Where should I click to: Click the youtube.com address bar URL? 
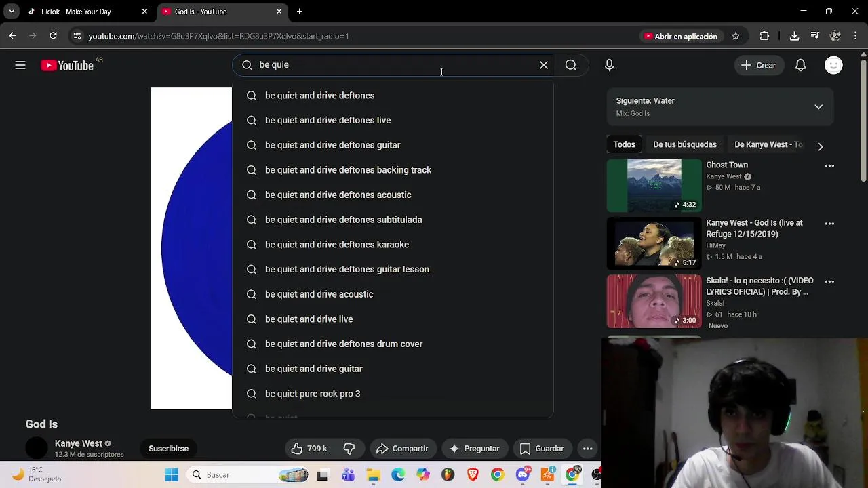coord(218,36)
